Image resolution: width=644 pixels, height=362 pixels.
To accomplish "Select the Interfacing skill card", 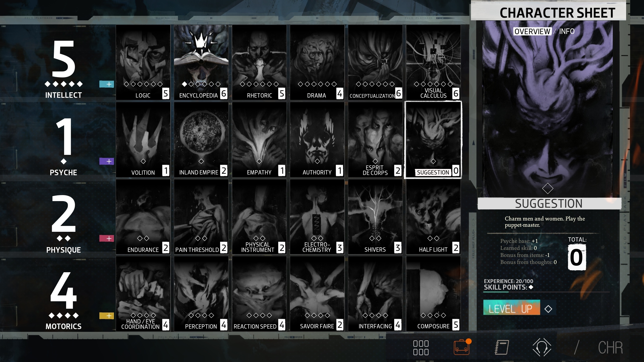I will coord(375,294).
